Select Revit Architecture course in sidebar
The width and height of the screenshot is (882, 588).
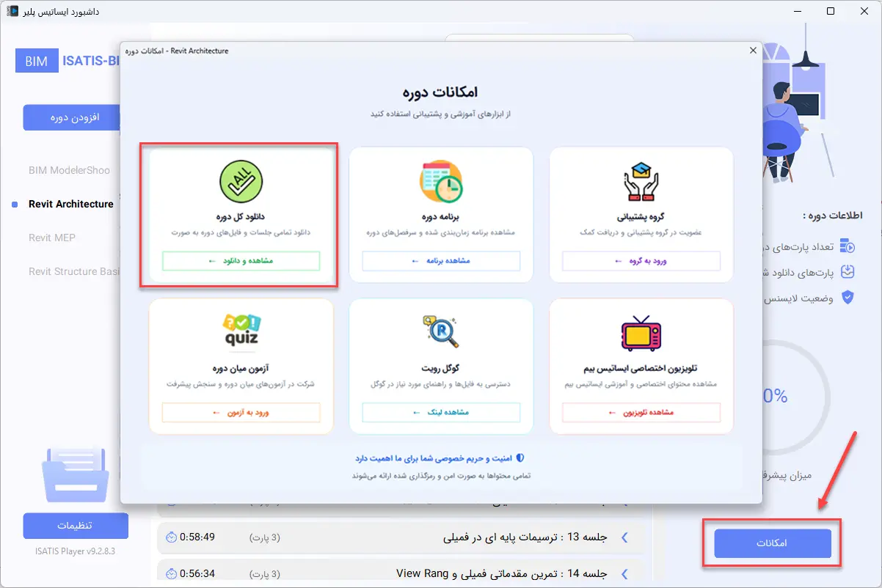(x=70, y=204)
